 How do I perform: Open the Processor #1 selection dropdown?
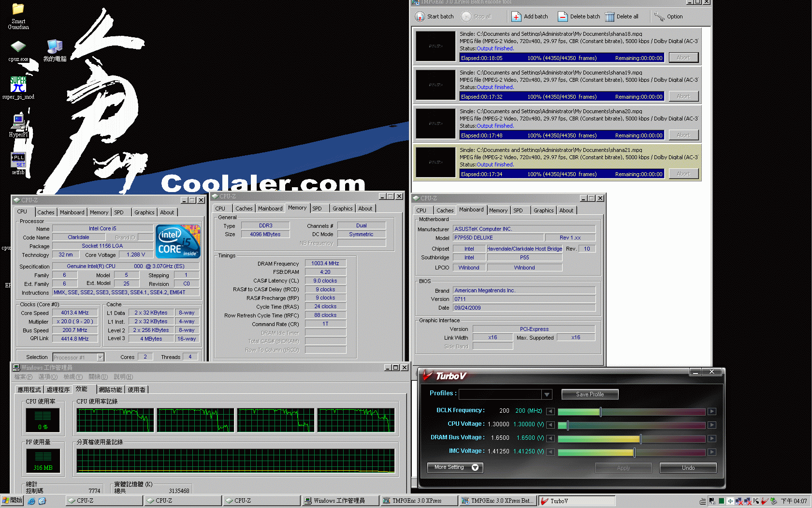coord(100,358)
